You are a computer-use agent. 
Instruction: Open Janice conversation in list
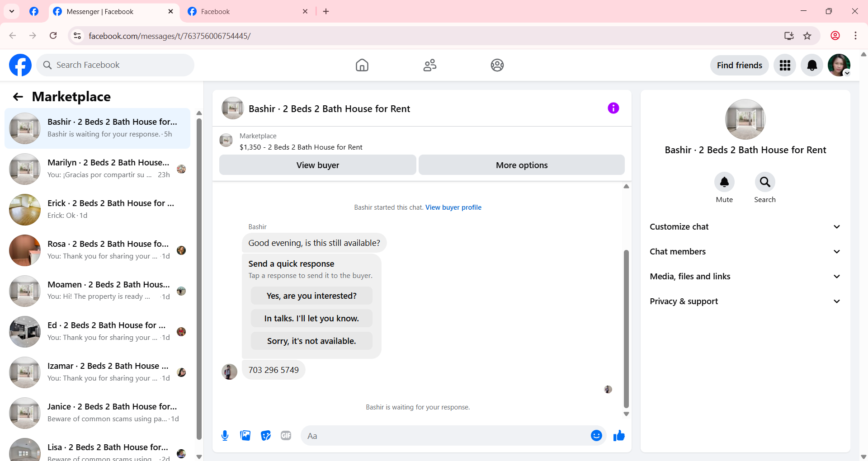97,413
